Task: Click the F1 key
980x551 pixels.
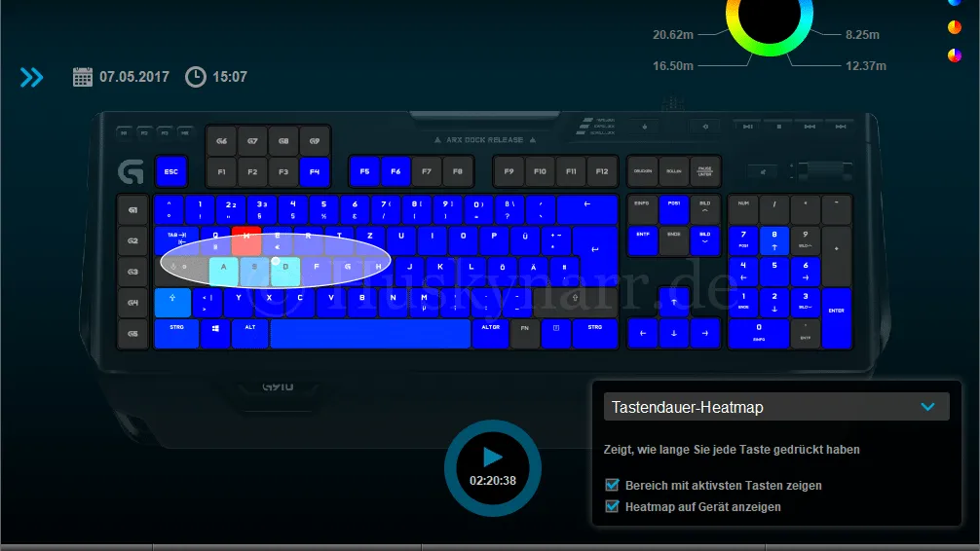Action: [x=221, y=171]
